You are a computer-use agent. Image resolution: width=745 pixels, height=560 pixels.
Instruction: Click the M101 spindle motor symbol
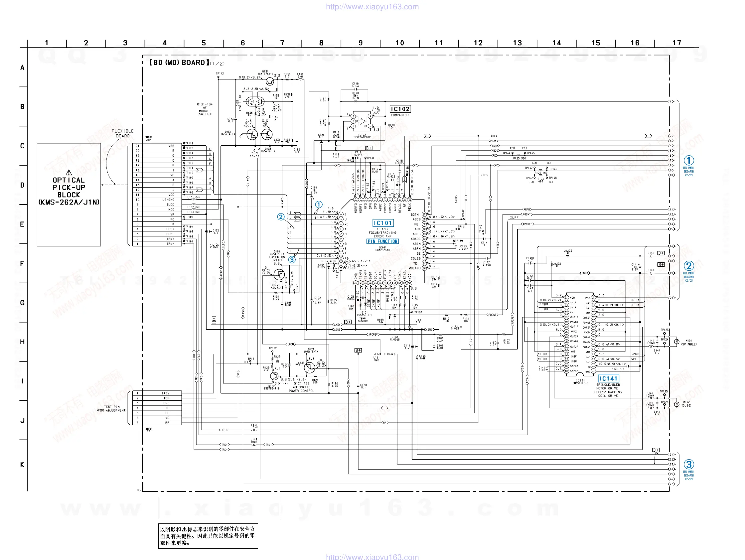point(676,342)
